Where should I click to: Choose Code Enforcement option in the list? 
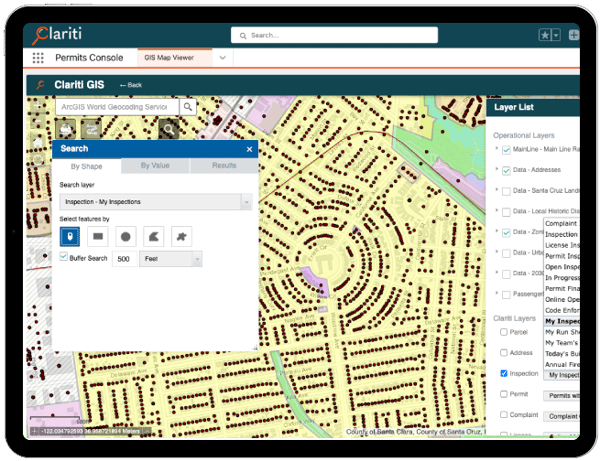[562, 310]
